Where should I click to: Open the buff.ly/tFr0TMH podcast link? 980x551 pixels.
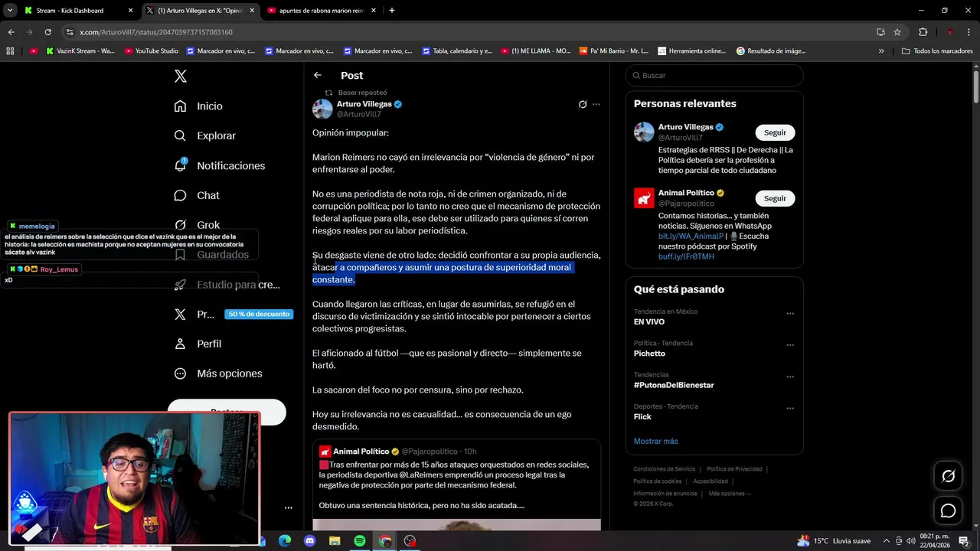[686, 256]
